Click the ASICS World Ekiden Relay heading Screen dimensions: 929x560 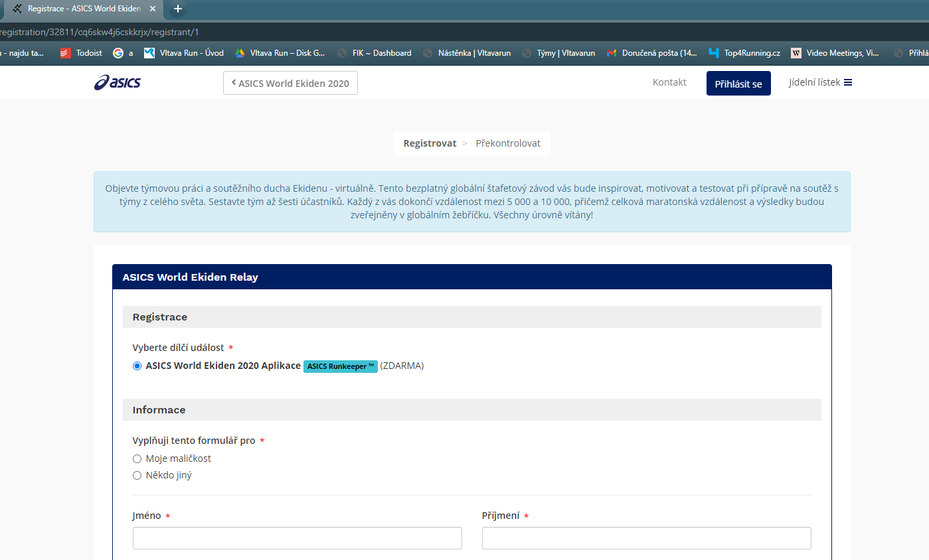tap(191, 277)
